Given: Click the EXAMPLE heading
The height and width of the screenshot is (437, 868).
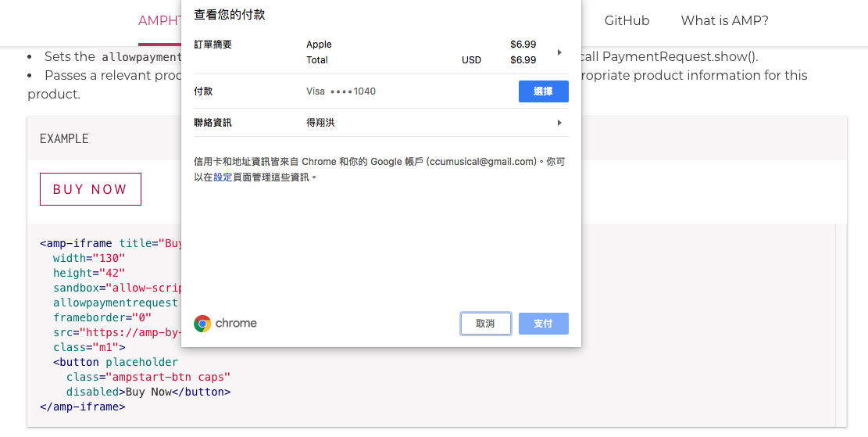Looking at the screenshot, I should click(x=64, y=138).
